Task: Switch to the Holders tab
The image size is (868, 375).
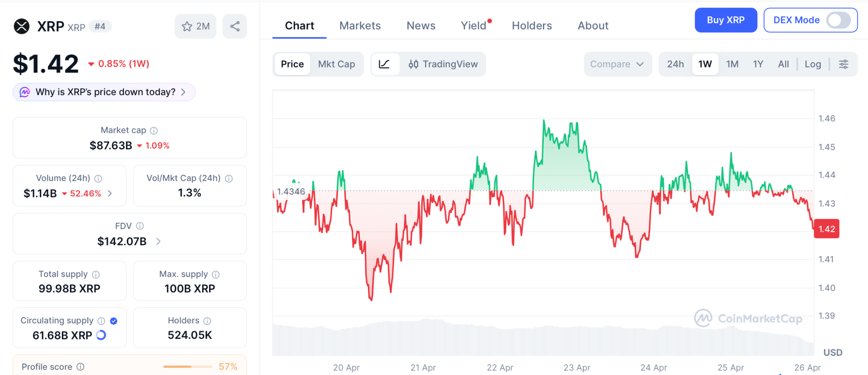Action: coord(531,26)
